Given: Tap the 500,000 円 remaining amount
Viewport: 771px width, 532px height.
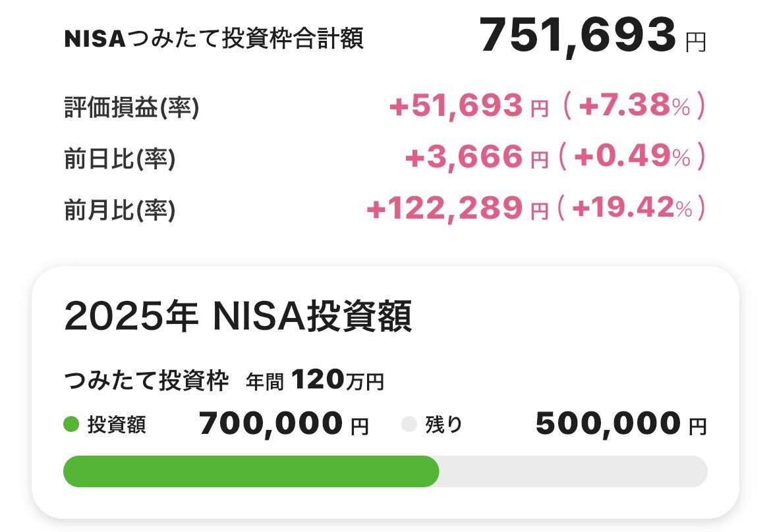Looking at the screenshot, I should pyautogui.click(x=621, y=423).
